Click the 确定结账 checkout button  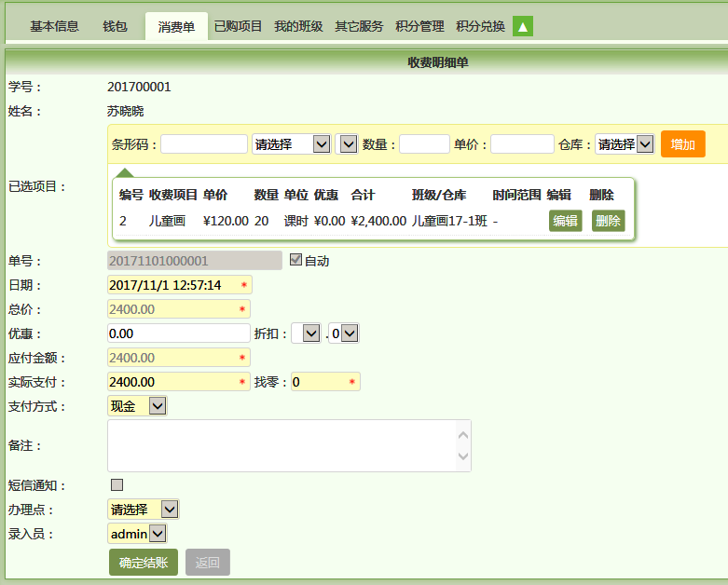143,562
